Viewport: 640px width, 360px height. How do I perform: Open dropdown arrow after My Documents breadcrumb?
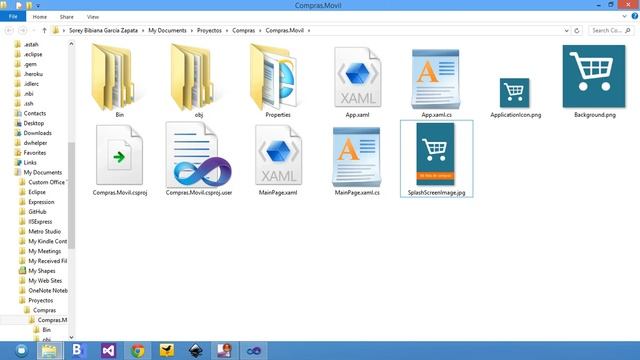tap(191, 31)
